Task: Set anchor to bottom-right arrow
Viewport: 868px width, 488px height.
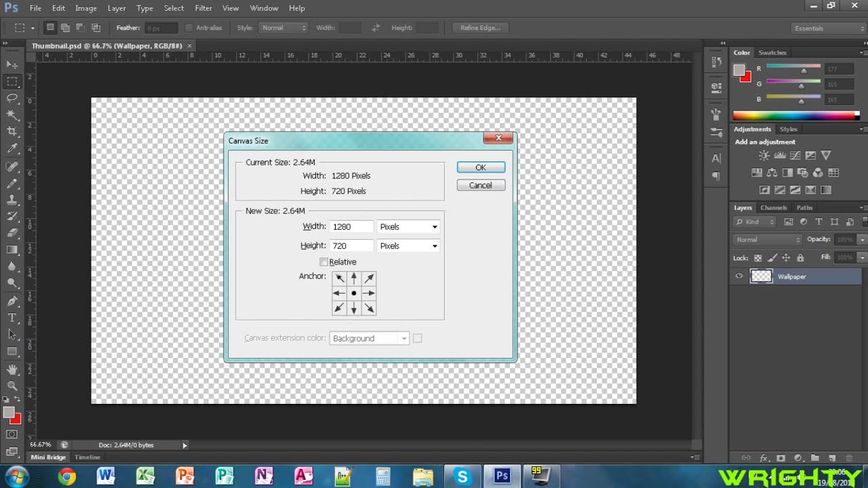Action: pos(369,308)
